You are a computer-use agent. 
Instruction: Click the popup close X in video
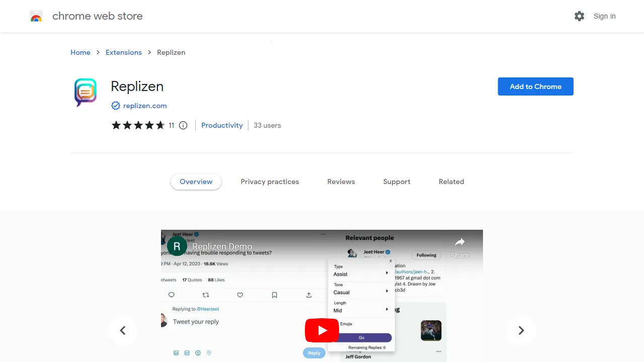(390, 261)
